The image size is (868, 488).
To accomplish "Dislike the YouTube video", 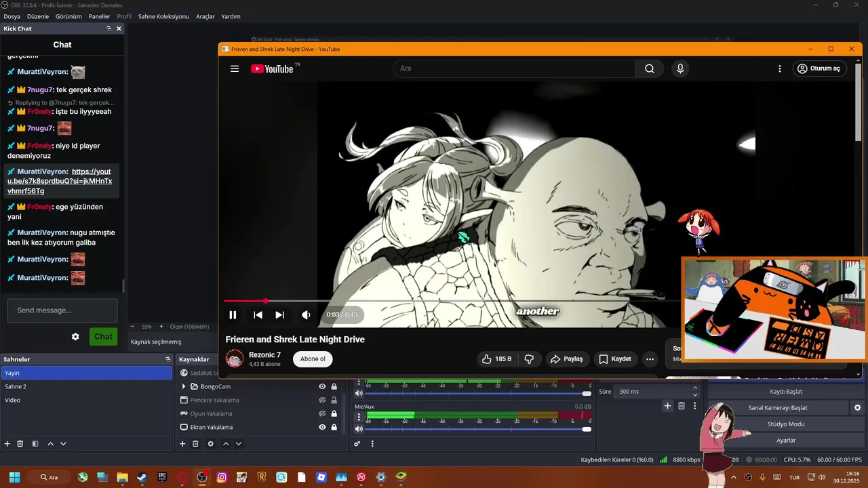I will [530, 359].
